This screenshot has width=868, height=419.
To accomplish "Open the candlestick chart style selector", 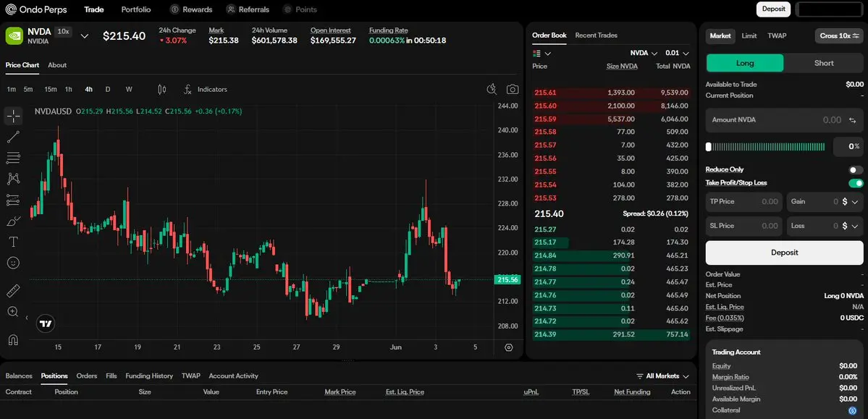I will tap(161, 89).
